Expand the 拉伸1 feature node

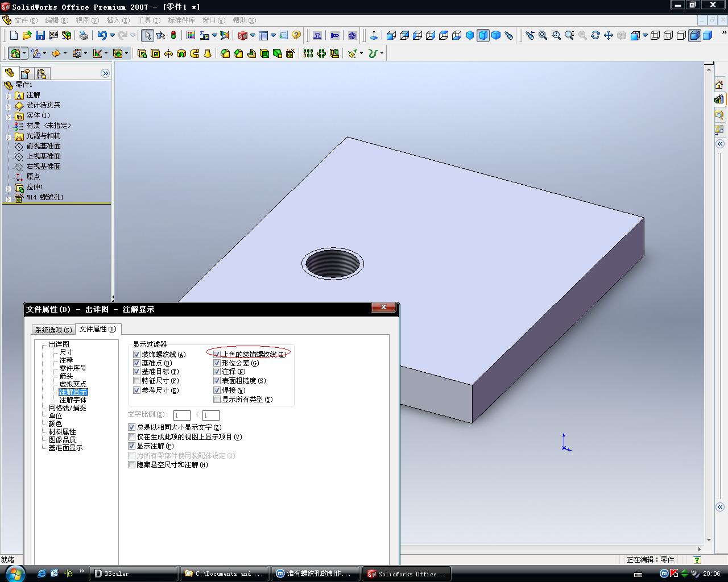pyautogui.click(x=9, y=188)
